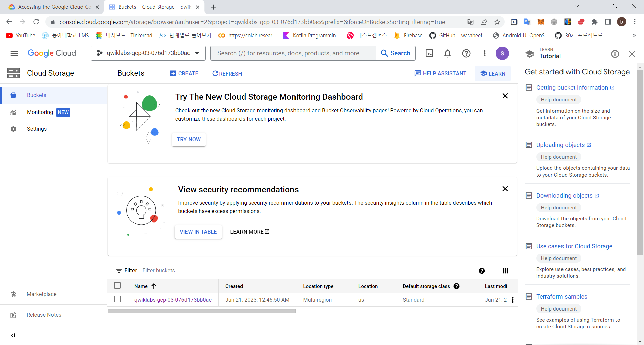Click the translate page icon
The height and width of the screenshot is (345, 644).
470,22
